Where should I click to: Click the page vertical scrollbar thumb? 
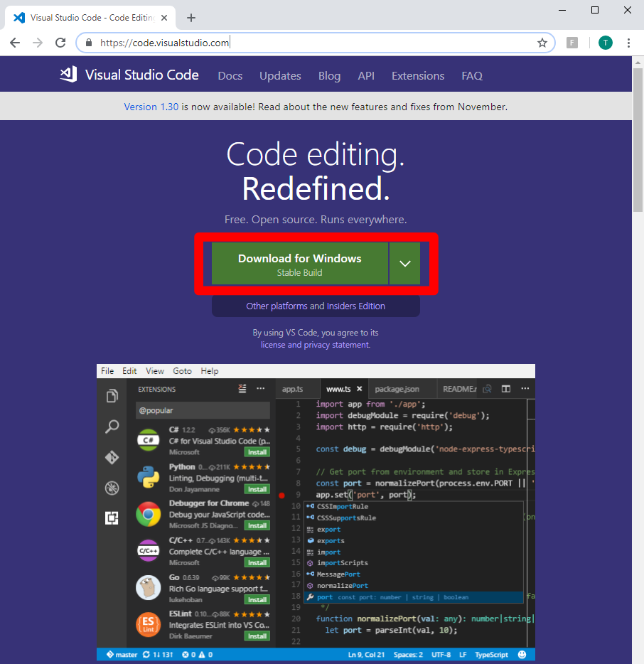638,140
